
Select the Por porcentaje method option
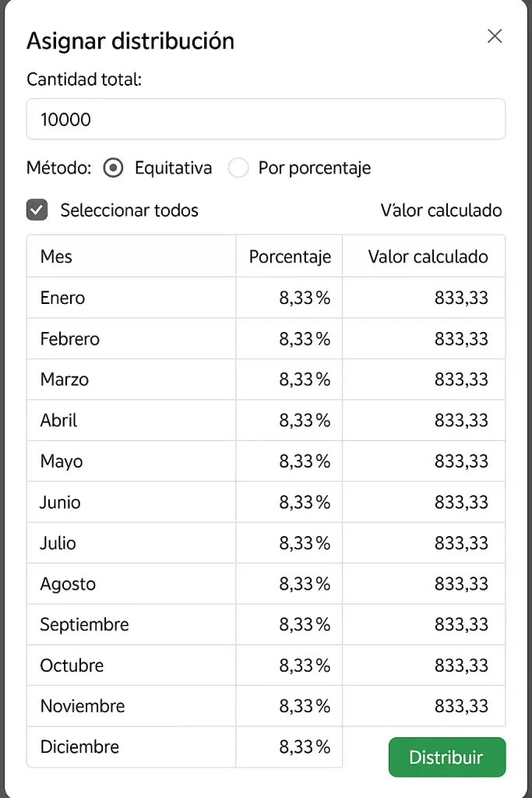point(238,168)
